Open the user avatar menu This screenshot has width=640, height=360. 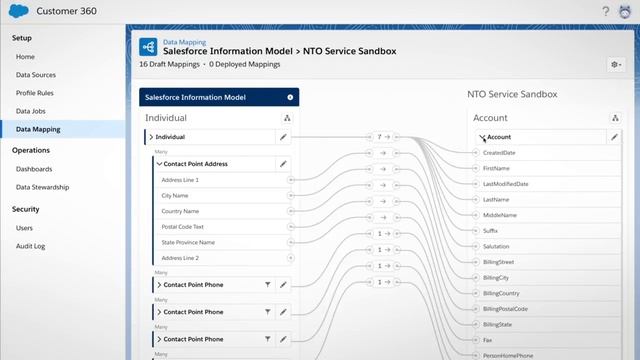625,11
